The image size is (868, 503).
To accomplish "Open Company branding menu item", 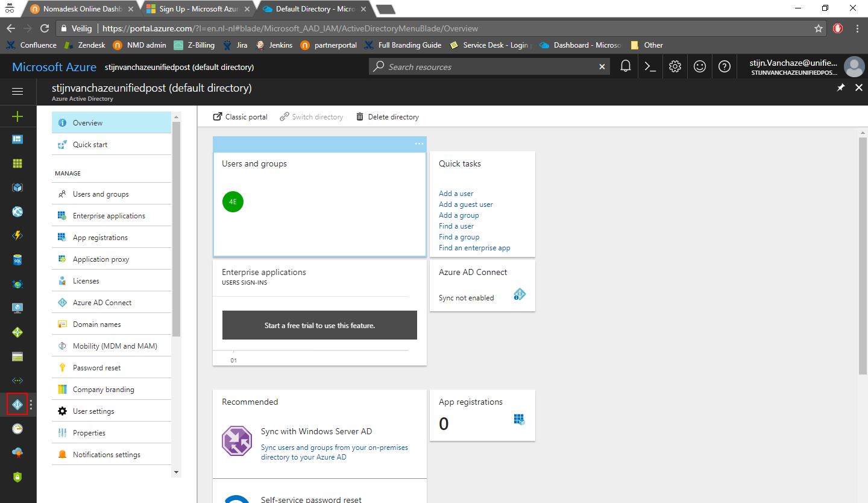I will coord(112,389).
